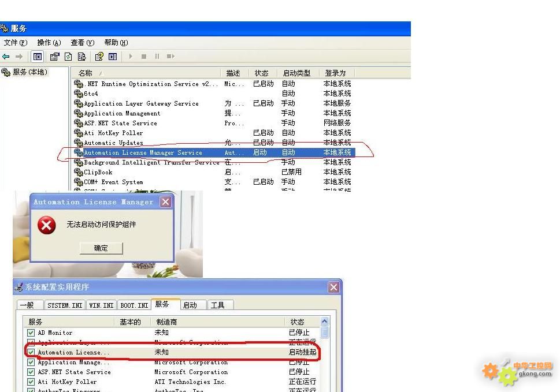Image resolution: width=560 pixels, height=392 pixels.
Task: Click the Help toolbar icon
Action: coord(99,57)
